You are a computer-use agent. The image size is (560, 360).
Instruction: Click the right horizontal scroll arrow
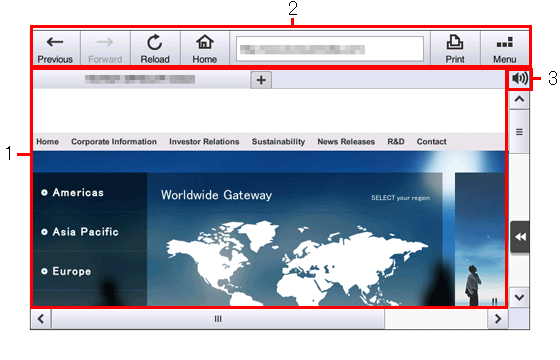[498, 319]
